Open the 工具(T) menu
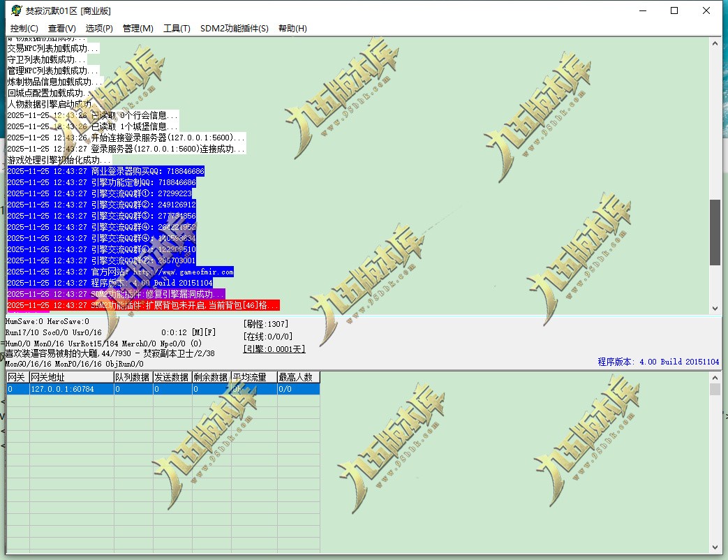Screen dimensions: 728x560 click(x=177, y=29)
